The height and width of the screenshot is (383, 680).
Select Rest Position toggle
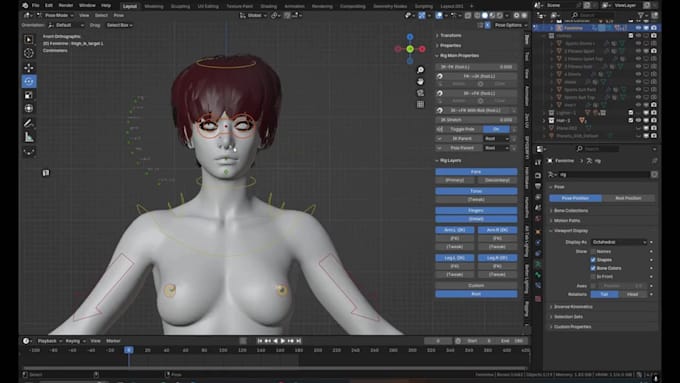coord(628,198)
